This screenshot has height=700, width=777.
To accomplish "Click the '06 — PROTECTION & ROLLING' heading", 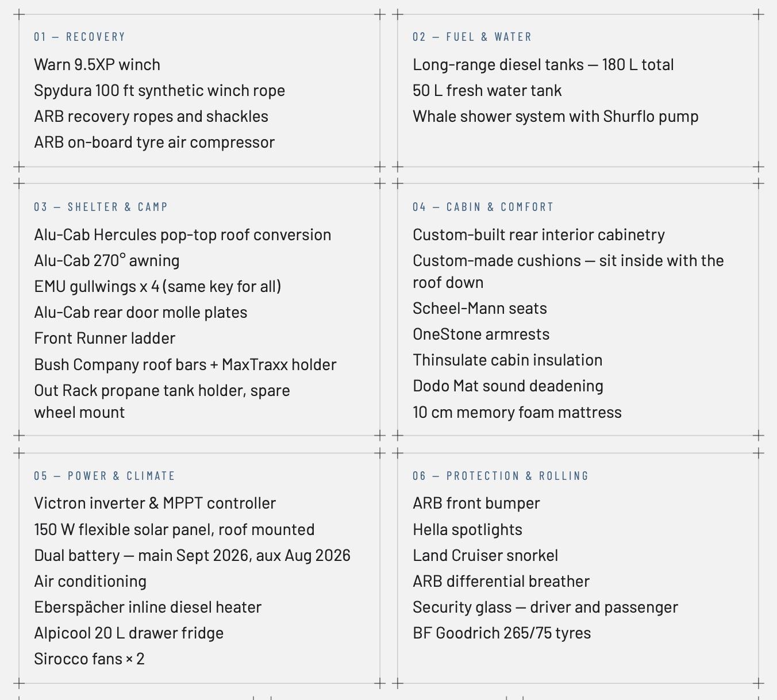I will 501,476.
